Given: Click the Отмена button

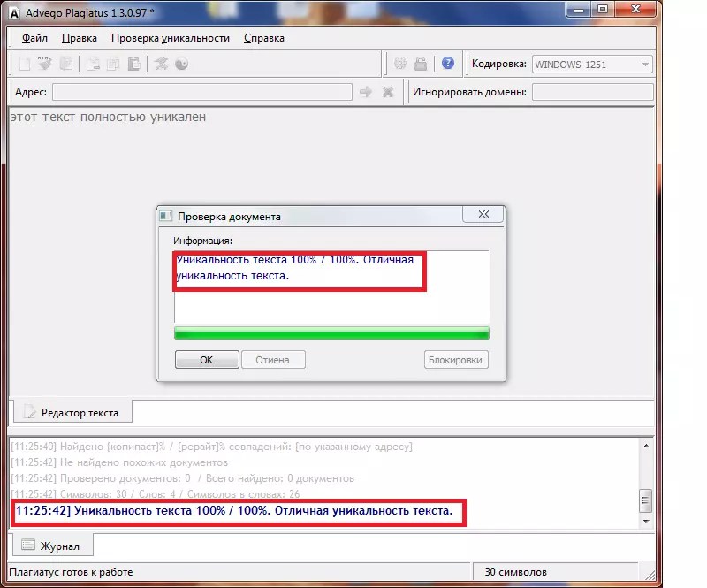Looking at the screenshot, I should pos(273,360).
